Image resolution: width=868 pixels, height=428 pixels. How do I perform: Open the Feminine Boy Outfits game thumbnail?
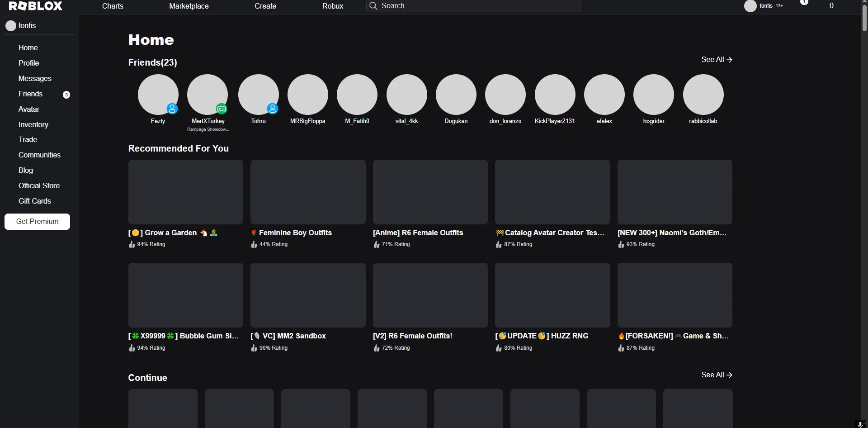[308, 192]
